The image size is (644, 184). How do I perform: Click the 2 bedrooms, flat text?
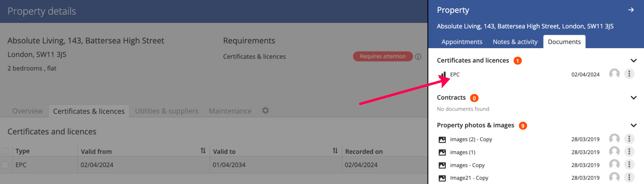pos(32,68)
